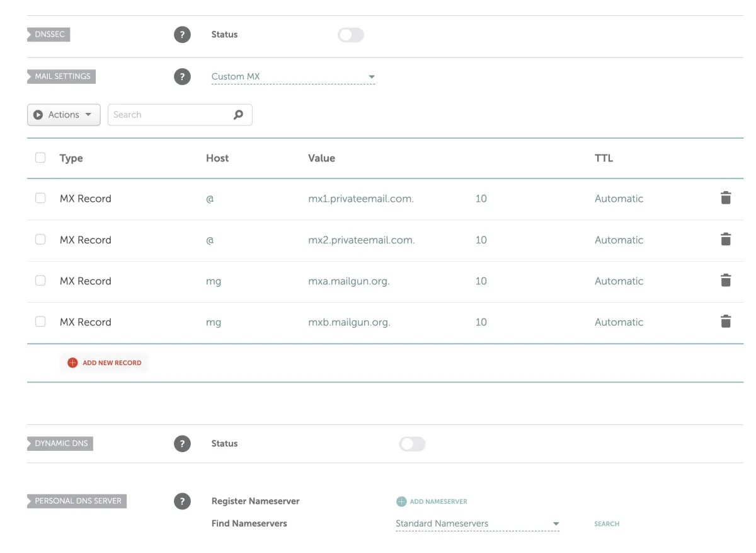This screenshot has height=553, width=756.
Task: Tick the select-all records header checkbox
Action: (x=40, y=158)
